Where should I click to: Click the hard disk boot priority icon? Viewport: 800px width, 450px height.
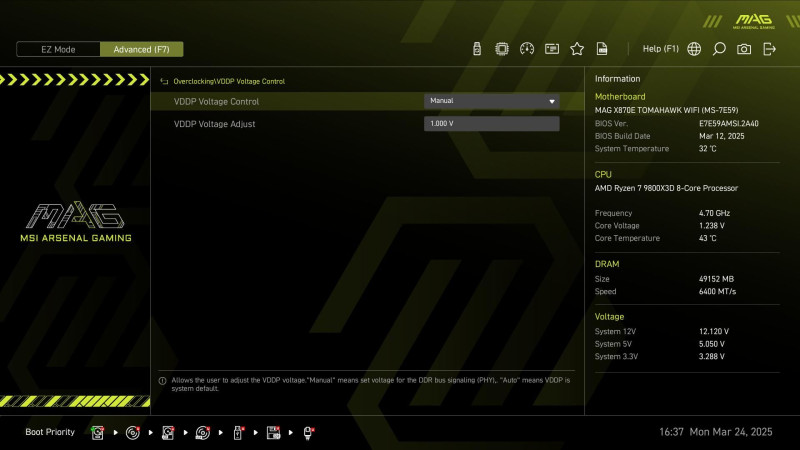pos(97,433)
